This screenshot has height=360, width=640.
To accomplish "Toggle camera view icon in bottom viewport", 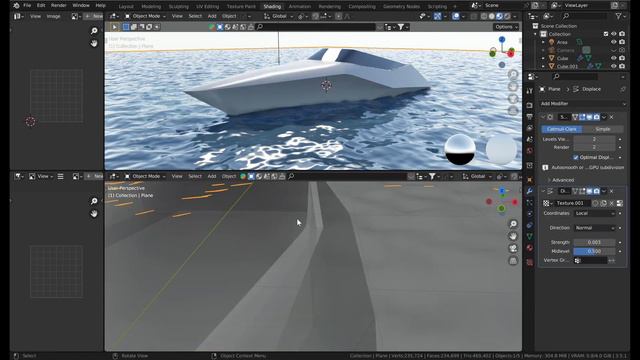I will tap(513, 248).
